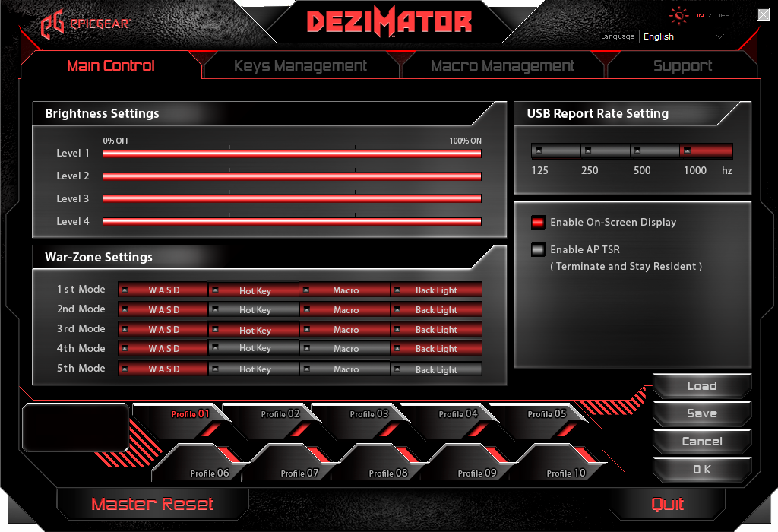The height and width of the screenshot is (532, 778).
Task: Toggle Back Light for 3rd Mode
Action: (x=436, y=330)
